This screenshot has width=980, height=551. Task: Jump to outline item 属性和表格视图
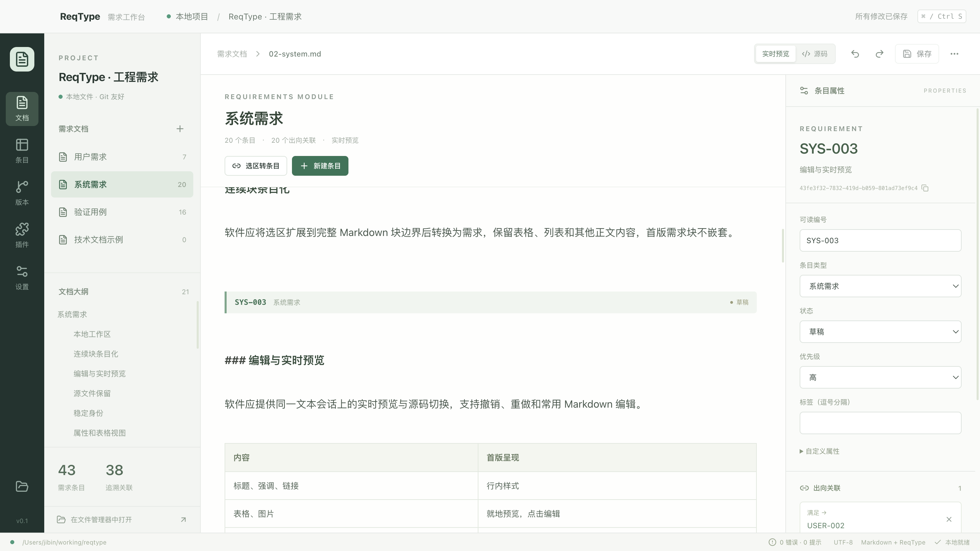coord(100,433)
